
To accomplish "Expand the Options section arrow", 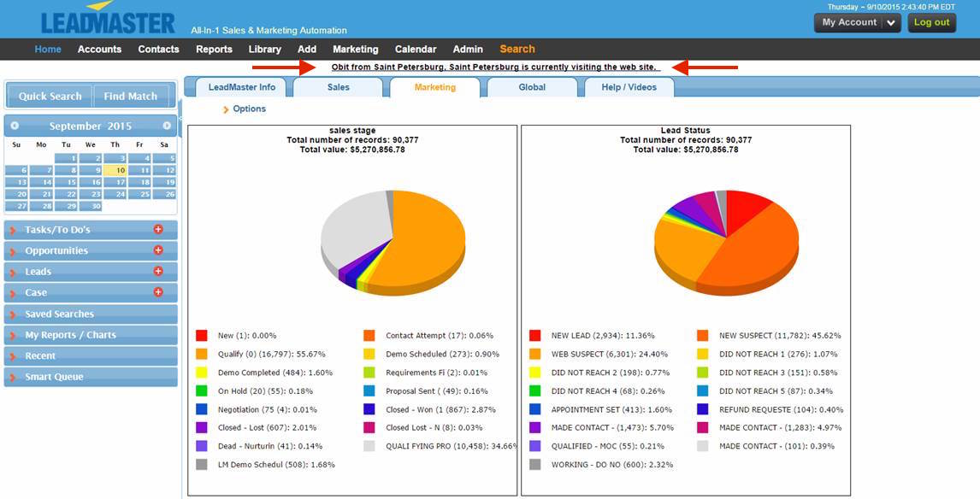I will [x=226, y=109].
